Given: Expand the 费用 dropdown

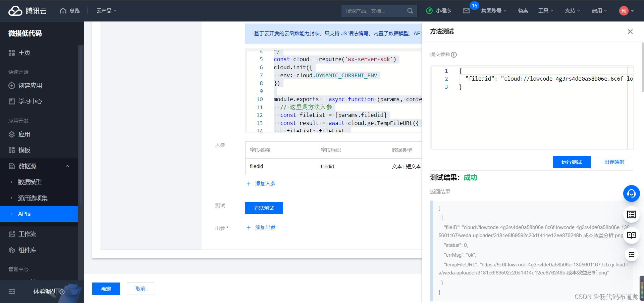Looking at the screenshot, I should pyautogui.click(x=599, y=11).
